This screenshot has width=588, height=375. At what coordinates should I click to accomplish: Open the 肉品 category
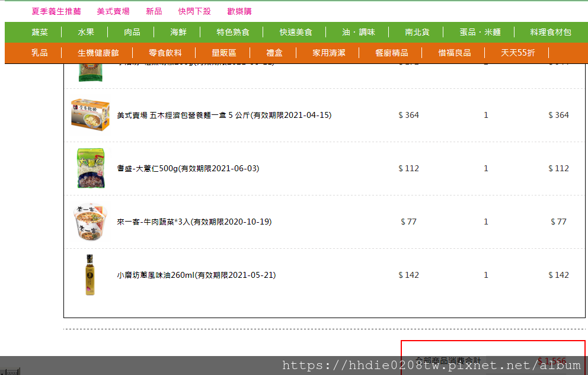[132, 32]
